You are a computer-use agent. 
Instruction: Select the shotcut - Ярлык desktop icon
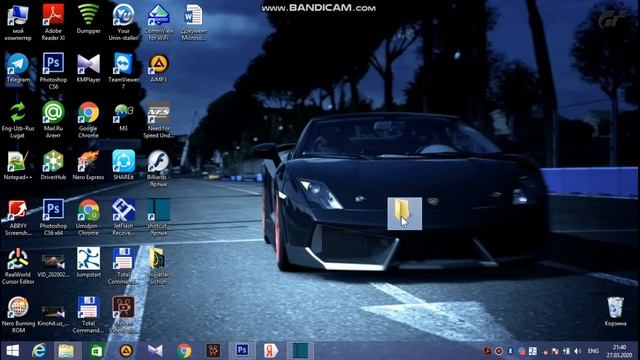pos(159,218)
